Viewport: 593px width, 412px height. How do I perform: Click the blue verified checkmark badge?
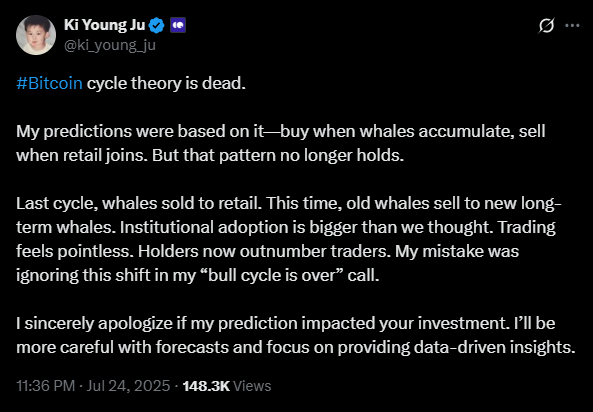(x=156, y=25)
